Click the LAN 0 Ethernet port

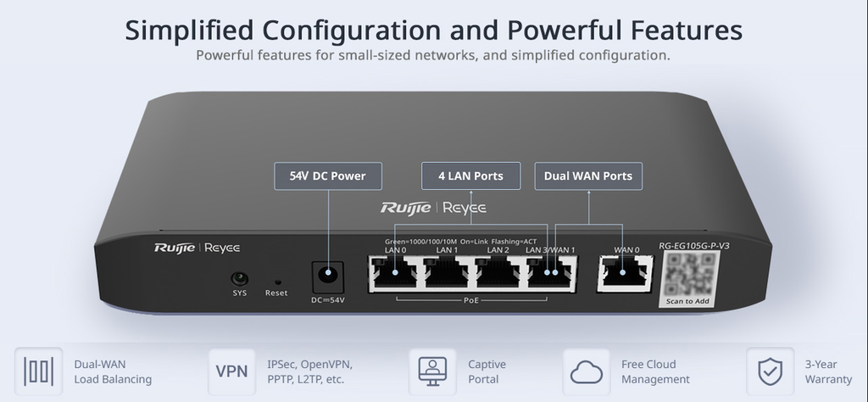pos(394,274)
